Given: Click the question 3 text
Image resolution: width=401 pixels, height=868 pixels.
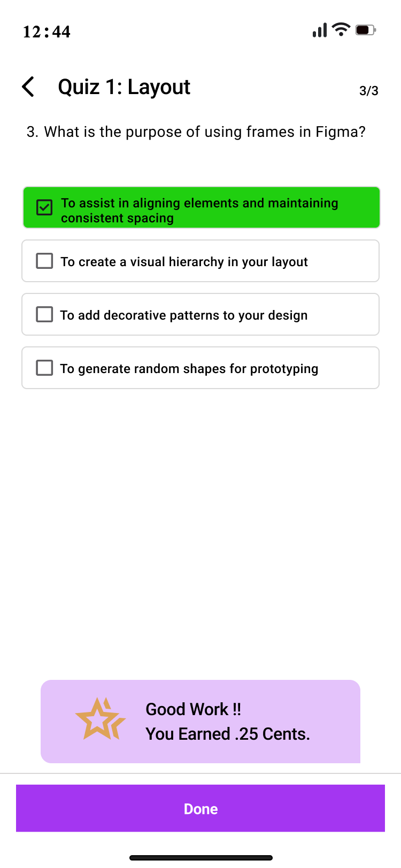Looking at the screenshot, I should (196, 132).
